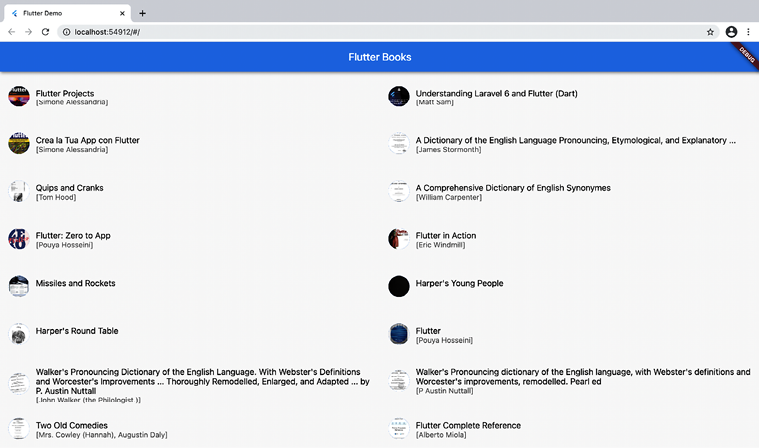Click the localhost address bar
The image size is (759, 448).
[x=387, y=32]
